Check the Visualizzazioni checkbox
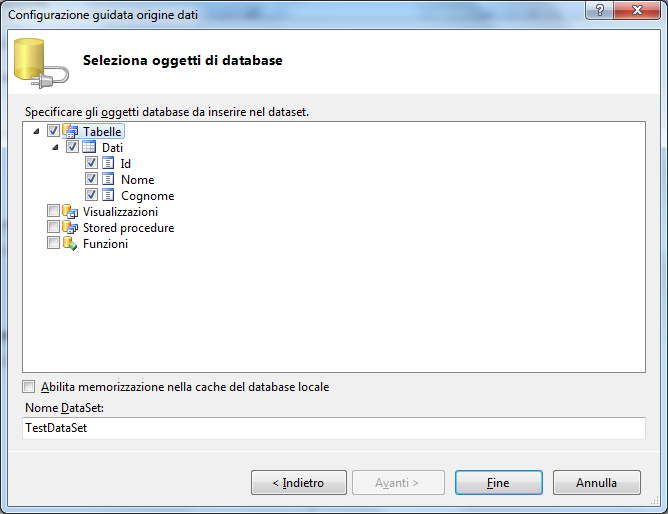 [53, 211]
